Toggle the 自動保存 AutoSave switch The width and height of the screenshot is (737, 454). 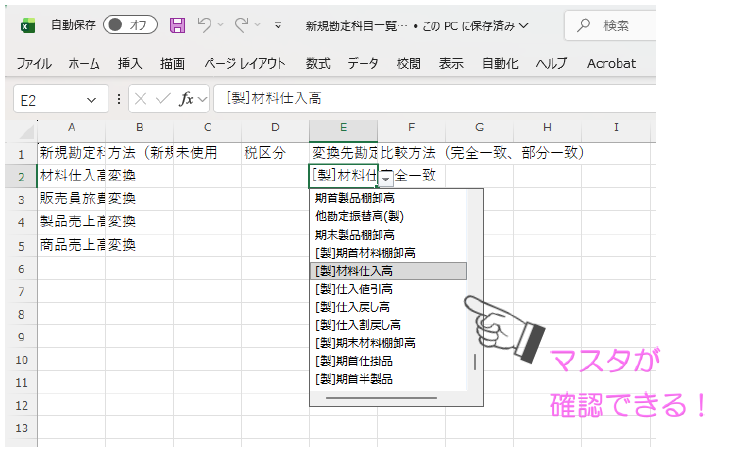131,25
